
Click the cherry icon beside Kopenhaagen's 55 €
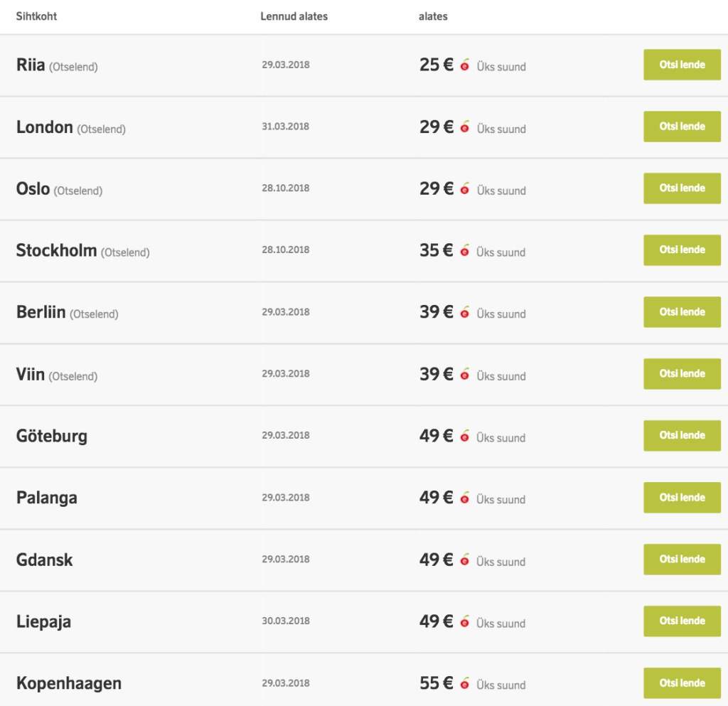pos(465,684)
